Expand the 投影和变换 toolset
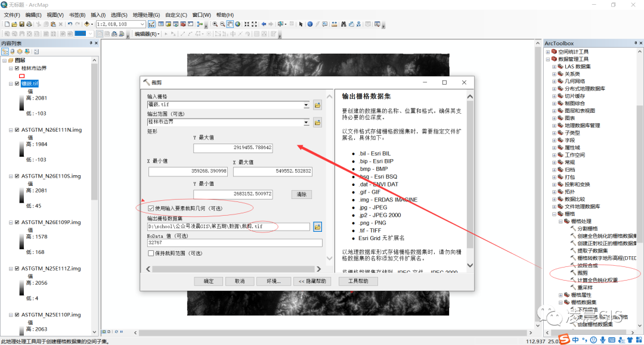The width and height of the screenshot is (644, 345). [555, 185]
